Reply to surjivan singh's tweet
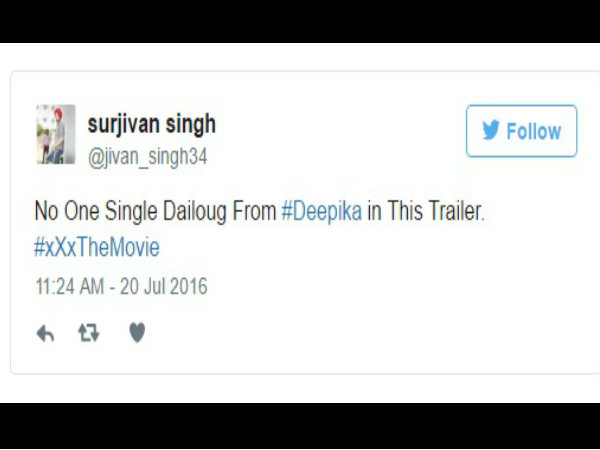The height and width of the screenshot is (450, 600). 45,333
